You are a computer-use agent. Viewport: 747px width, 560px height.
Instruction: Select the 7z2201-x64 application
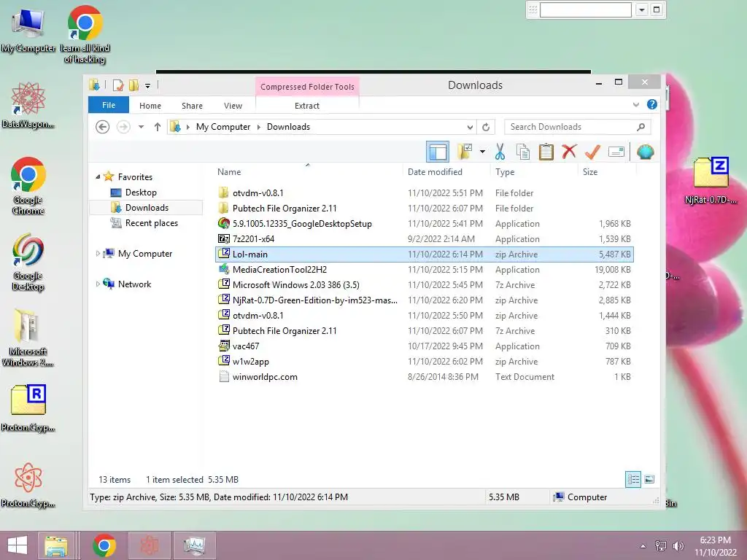pos(424,239)
